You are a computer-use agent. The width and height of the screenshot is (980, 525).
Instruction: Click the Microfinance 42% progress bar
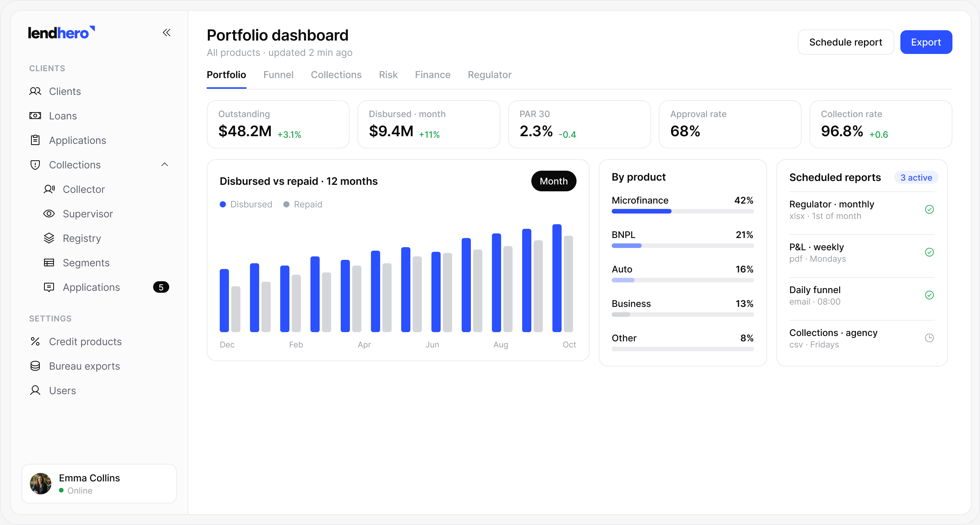pos(683,211)
